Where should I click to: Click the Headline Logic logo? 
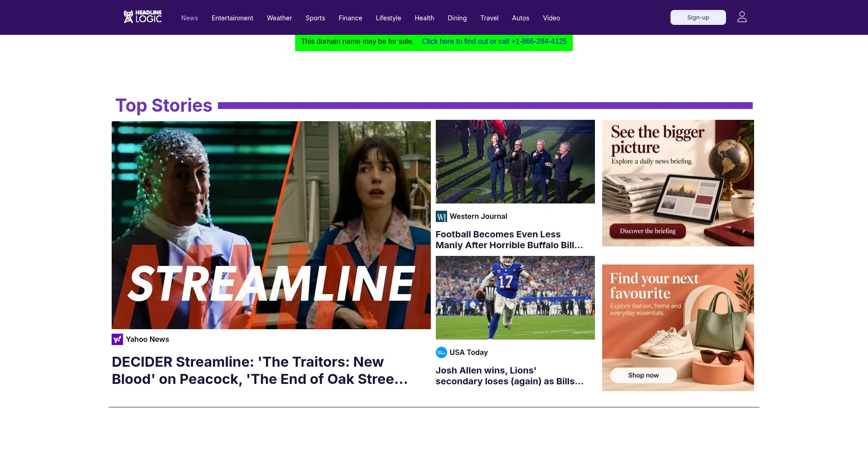[142, 17]
